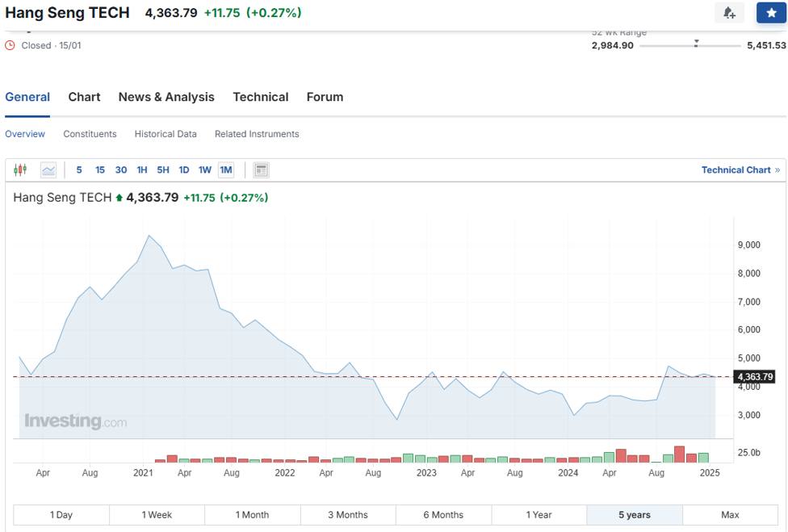This screenshot has width=788, height=532.
Task: Open the Related Instruments sub-tab
Action: [257, 134]
